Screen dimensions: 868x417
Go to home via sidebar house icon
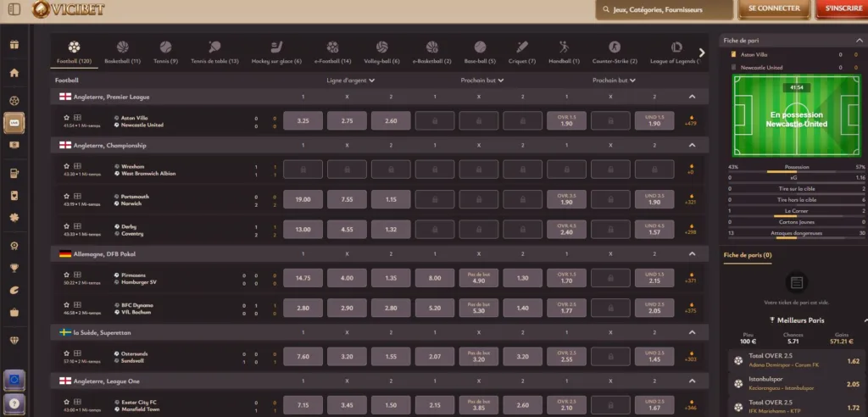point(14,73)
